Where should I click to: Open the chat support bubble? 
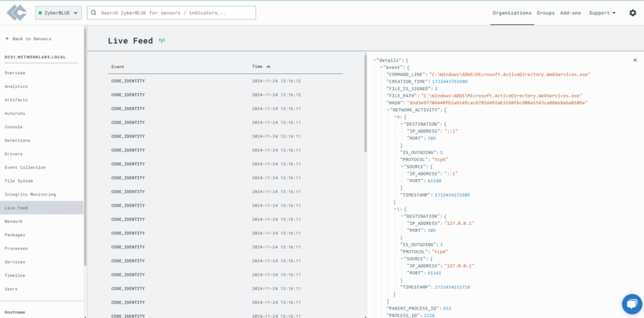click(631, 304)
